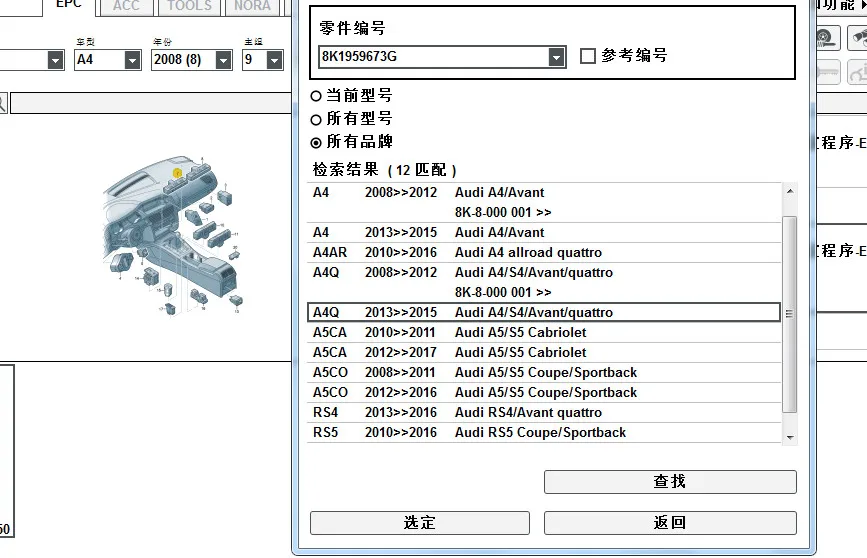Expand the A4 model dropdown

[132, 60]
